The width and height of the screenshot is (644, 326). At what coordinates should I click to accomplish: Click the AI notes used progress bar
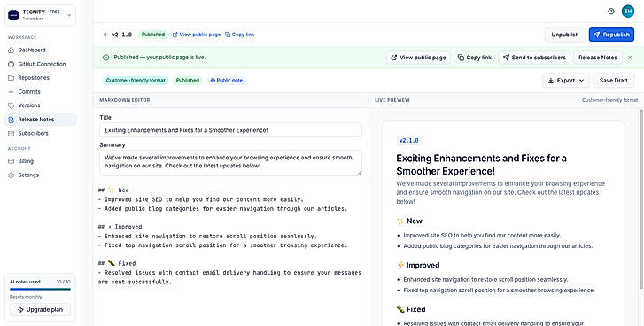40,290
